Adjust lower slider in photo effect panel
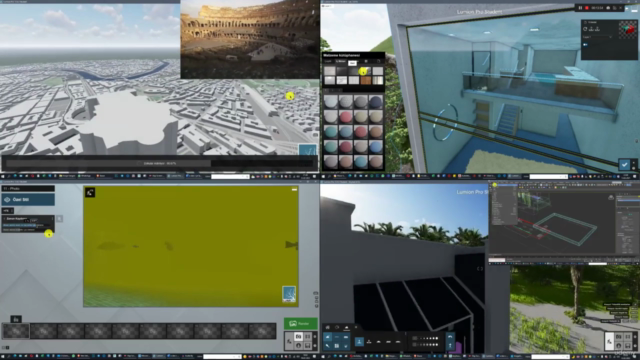This screenshot has height=360, width=640. coord(27,230)
